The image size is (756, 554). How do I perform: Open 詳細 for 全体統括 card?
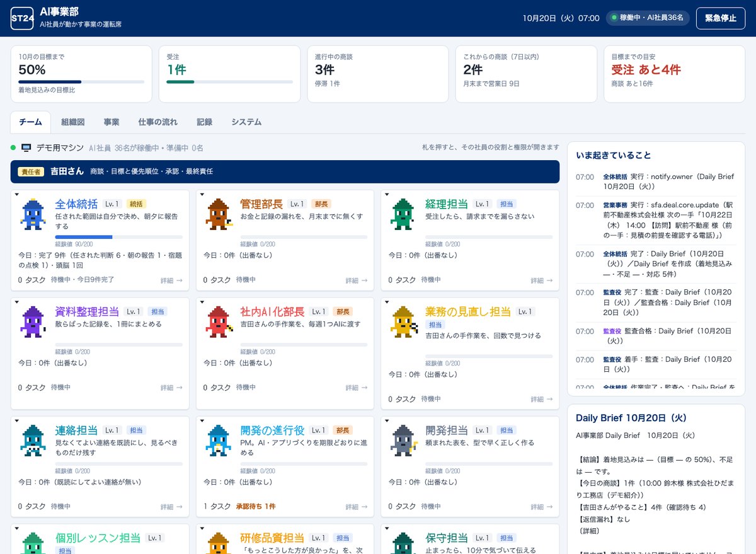tap(171, 280)
